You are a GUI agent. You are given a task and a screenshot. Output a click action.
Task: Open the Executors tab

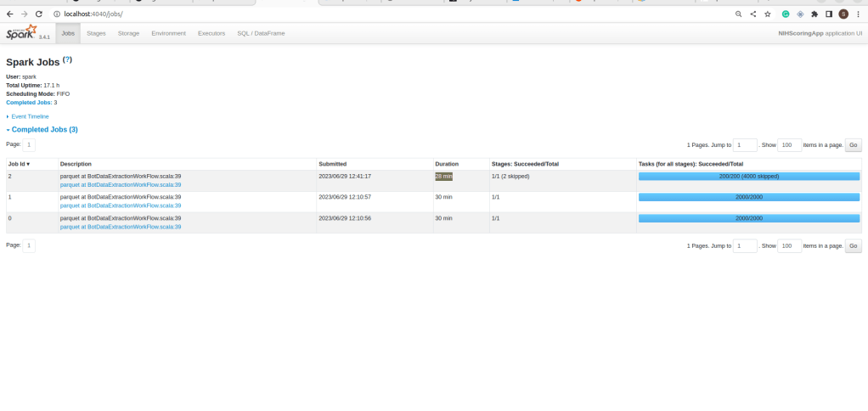[x=211, y=33]
